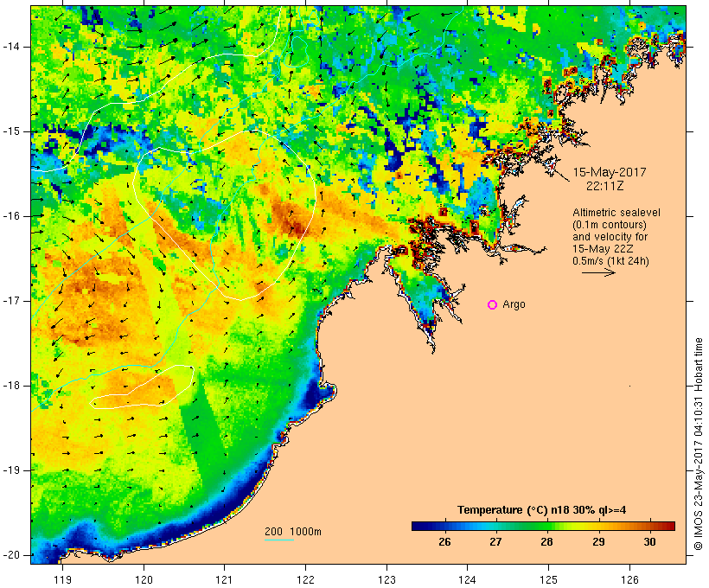Click the 29 value on the color scale

click(x=598, y=541)
